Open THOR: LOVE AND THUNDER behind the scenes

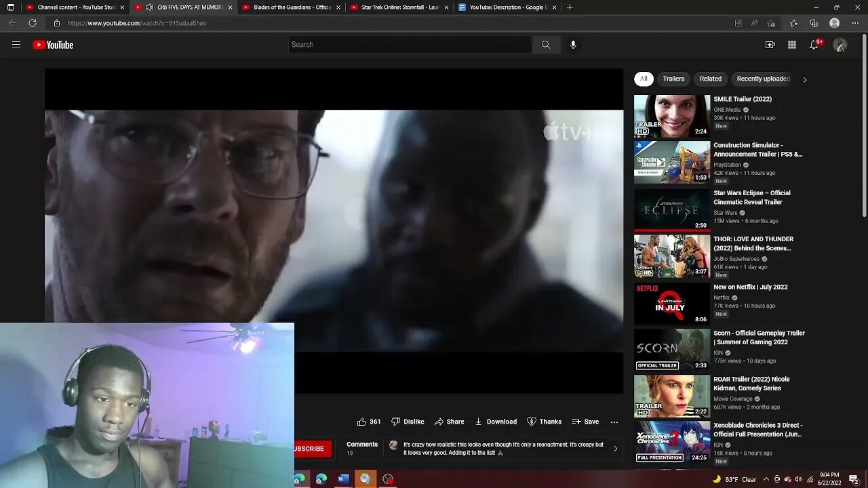pos(753,243)
